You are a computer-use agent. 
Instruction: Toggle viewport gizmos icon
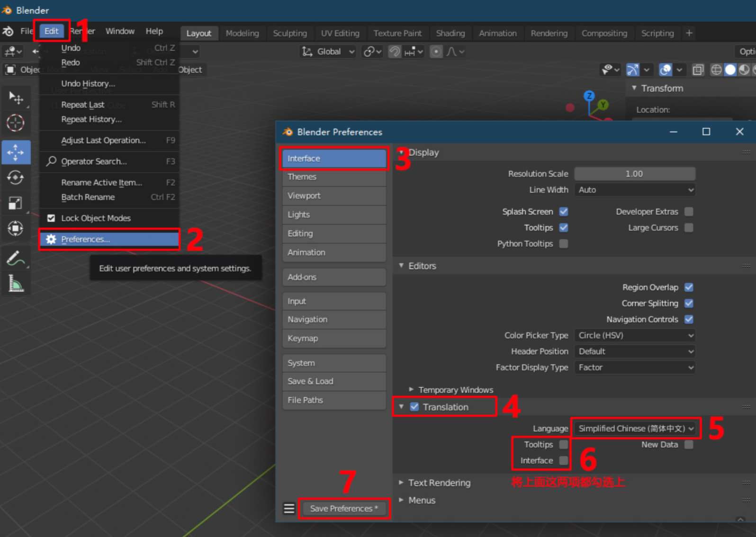pyautogui.click(x=633, y=70)
